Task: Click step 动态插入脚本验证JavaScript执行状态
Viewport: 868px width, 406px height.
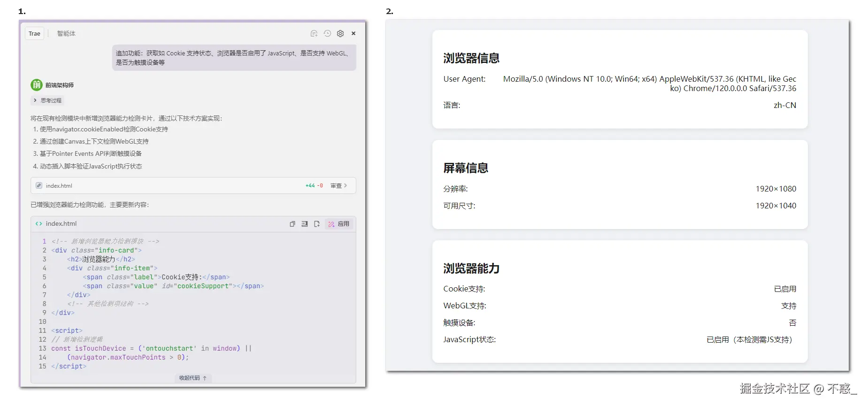Action: pos(91,166)
